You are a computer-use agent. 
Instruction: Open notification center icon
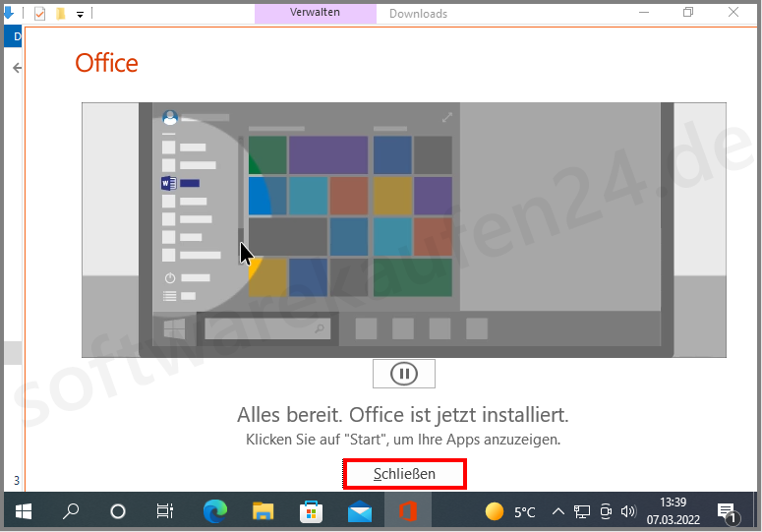(728, 512)
